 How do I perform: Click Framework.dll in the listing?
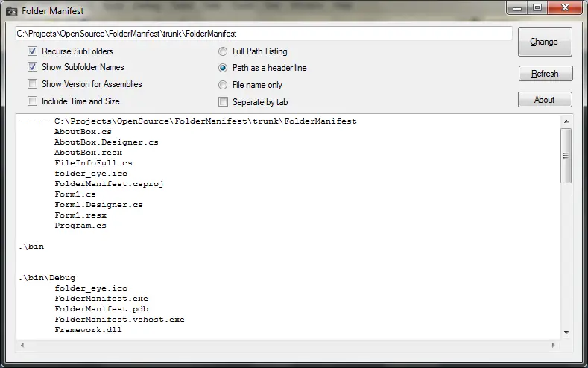click(x=88, y=330)
